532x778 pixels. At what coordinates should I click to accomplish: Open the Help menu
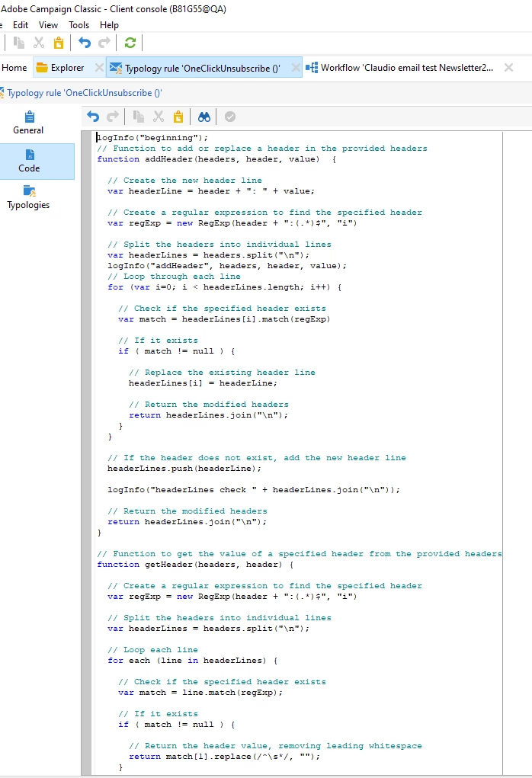tap(109, 25)
